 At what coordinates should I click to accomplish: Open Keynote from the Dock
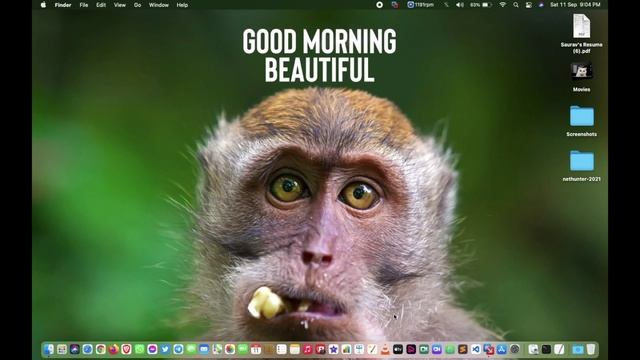coord(359,349)
